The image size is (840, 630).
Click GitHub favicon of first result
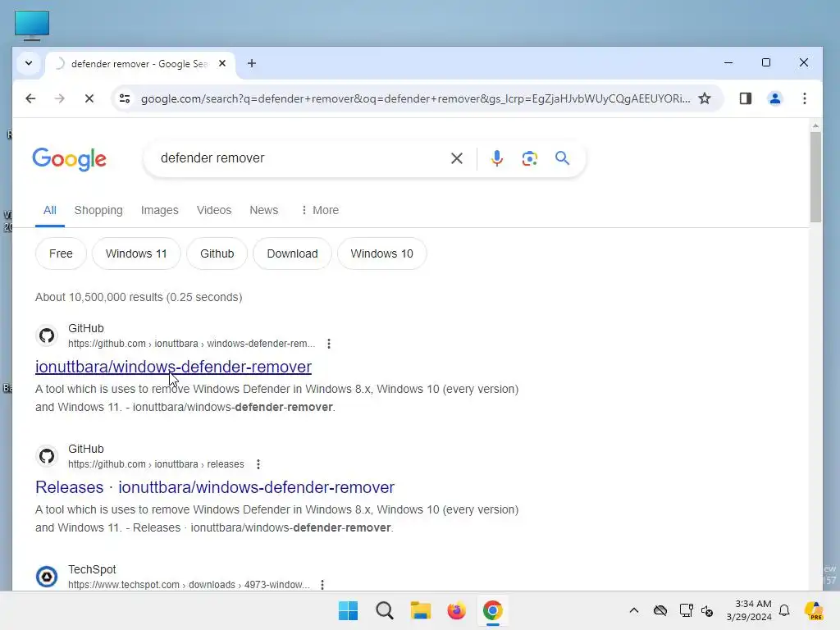point(47,336)
